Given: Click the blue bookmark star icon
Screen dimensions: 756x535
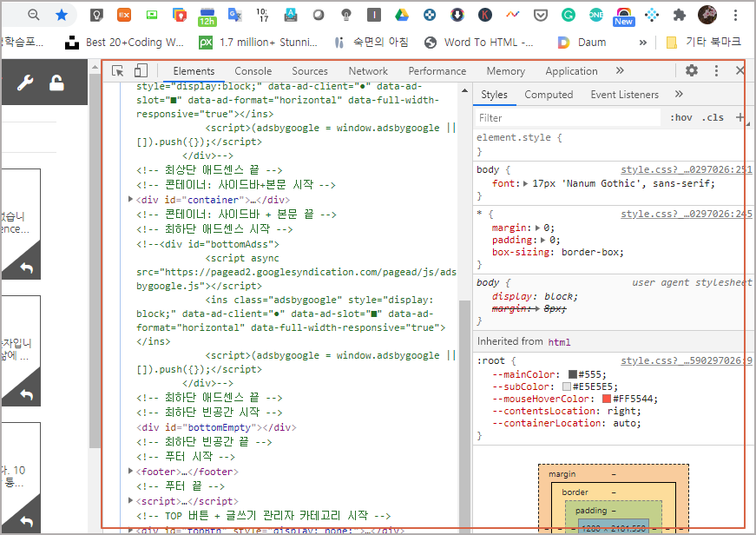Looking at the screenshot, I should 62,15.
